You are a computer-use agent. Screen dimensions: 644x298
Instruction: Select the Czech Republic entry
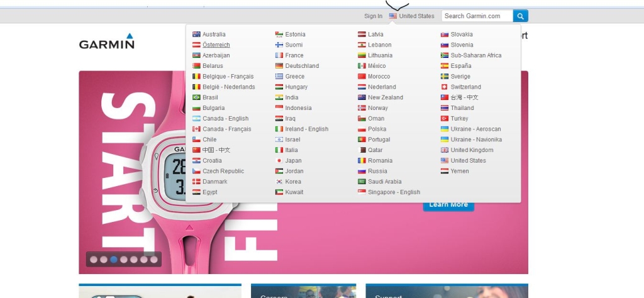pos(223,171)
